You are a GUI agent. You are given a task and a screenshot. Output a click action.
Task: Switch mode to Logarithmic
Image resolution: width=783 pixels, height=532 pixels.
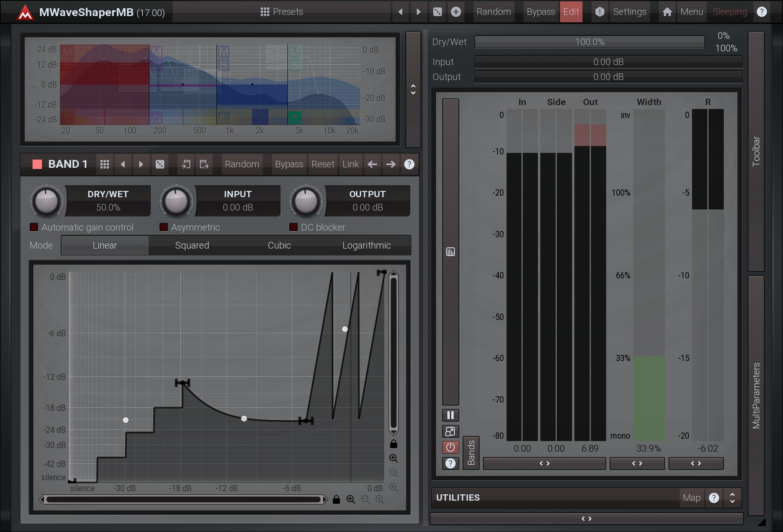[x=366, y=245]
